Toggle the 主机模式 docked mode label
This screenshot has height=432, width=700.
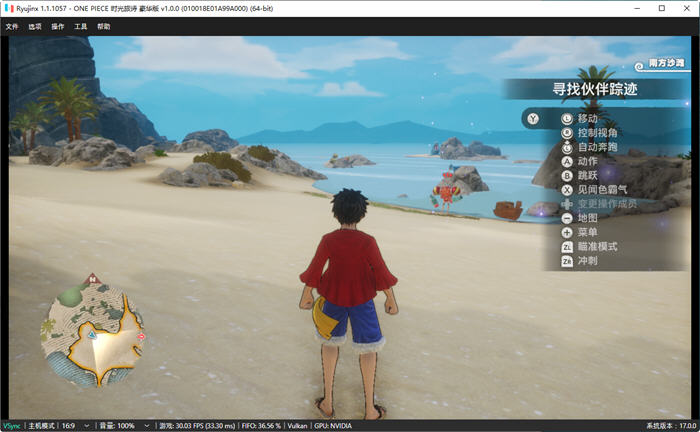tap(41, 426)
